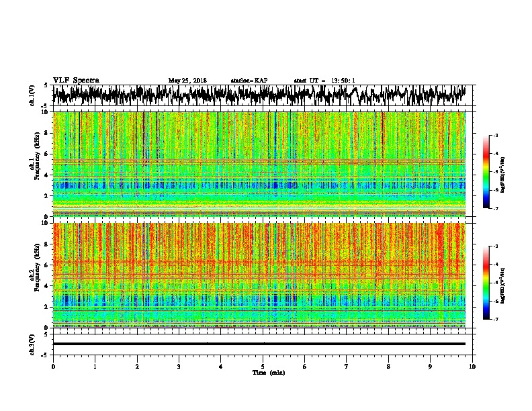Click time axis tick label "2"
Image resolution: width=532 pixels, height=411 pixels.
[137, 367]
